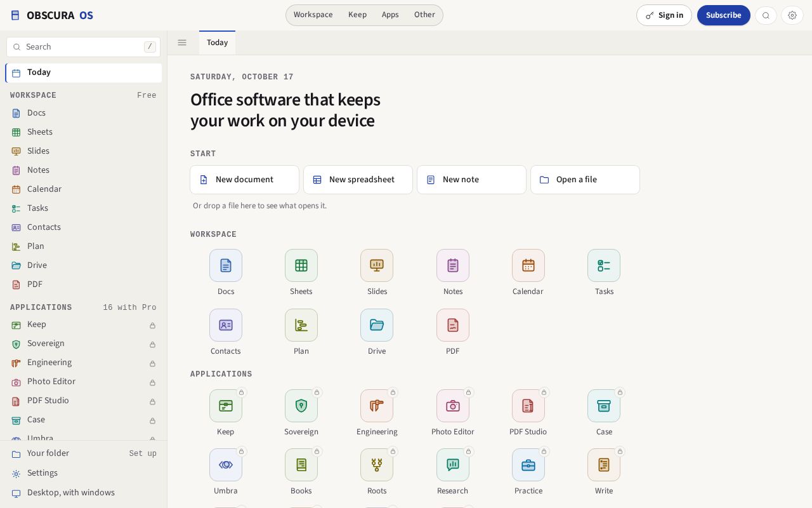Launch the Engineering application tile
This screenshot has width=812, height=508.
click(377, 406)
